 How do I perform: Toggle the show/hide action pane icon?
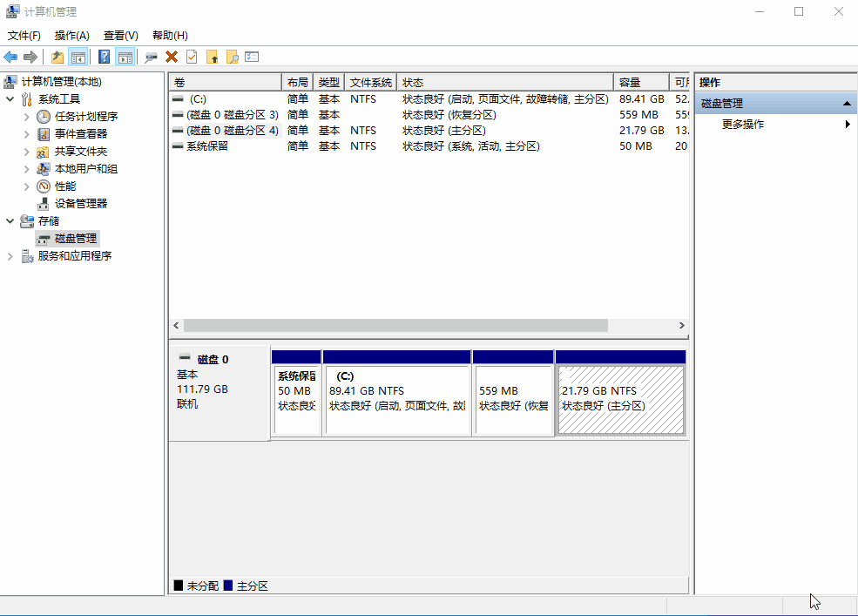(125, 57)
